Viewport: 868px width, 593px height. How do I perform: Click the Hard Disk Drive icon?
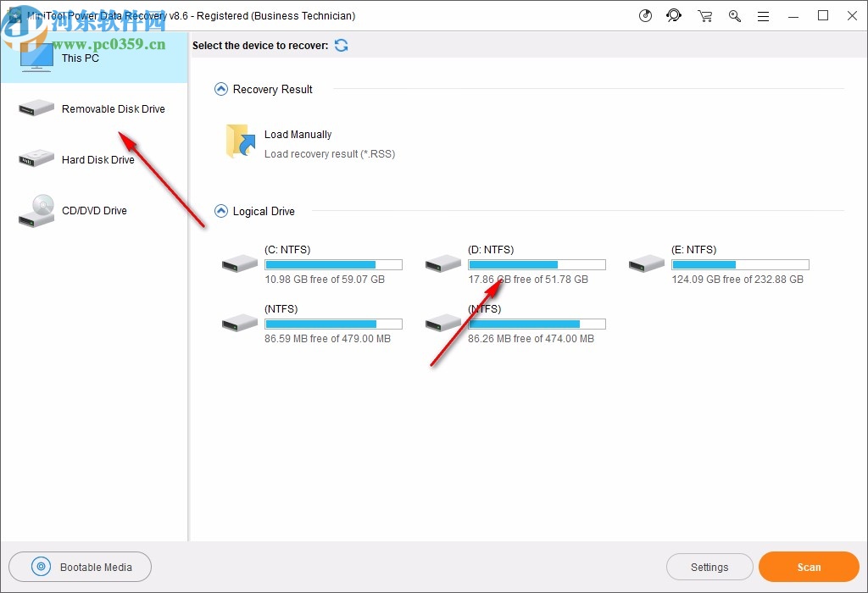point(35,159)
